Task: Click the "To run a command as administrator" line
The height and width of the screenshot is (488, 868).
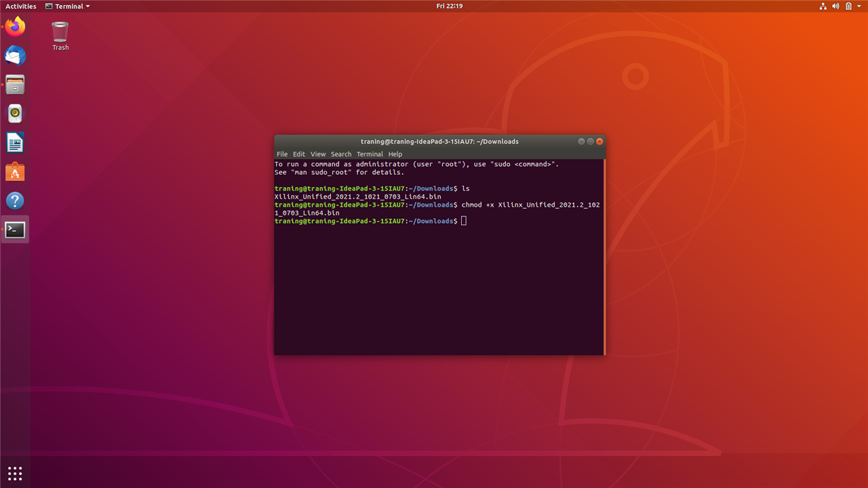Action: [x=416, y=164]
